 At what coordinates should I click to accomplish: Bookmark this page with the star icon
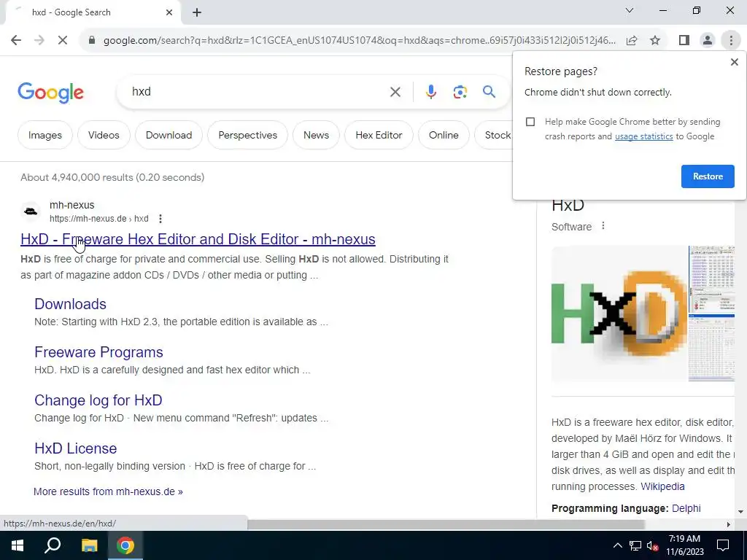[x=655, y=41]
